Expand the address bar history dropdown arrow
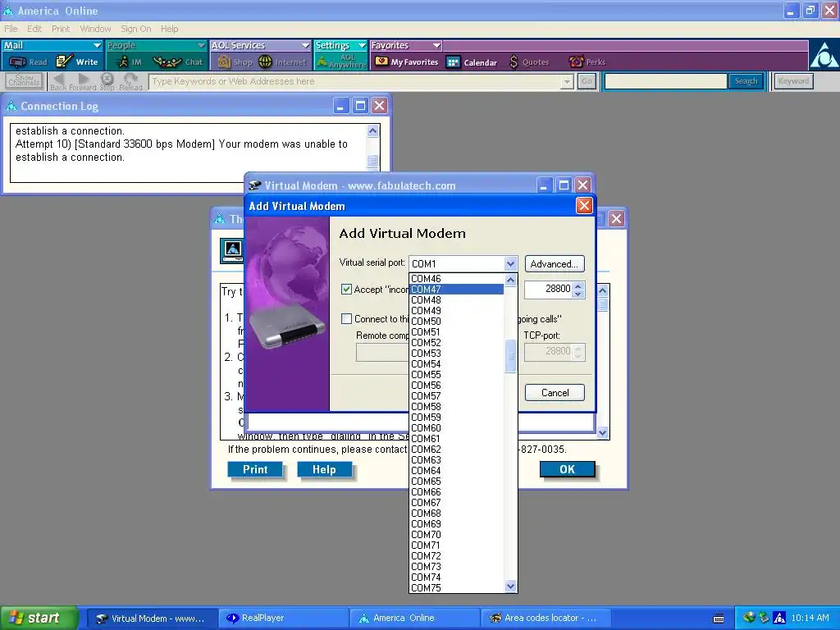The image size is (840, 630). (x=567, y=81)
